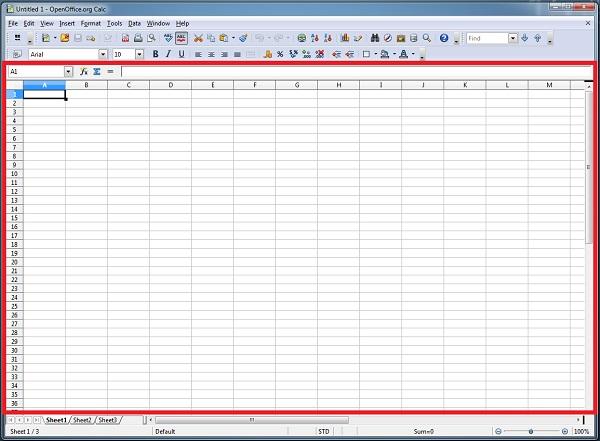
Task: Sort ascending
Action: 315,38
